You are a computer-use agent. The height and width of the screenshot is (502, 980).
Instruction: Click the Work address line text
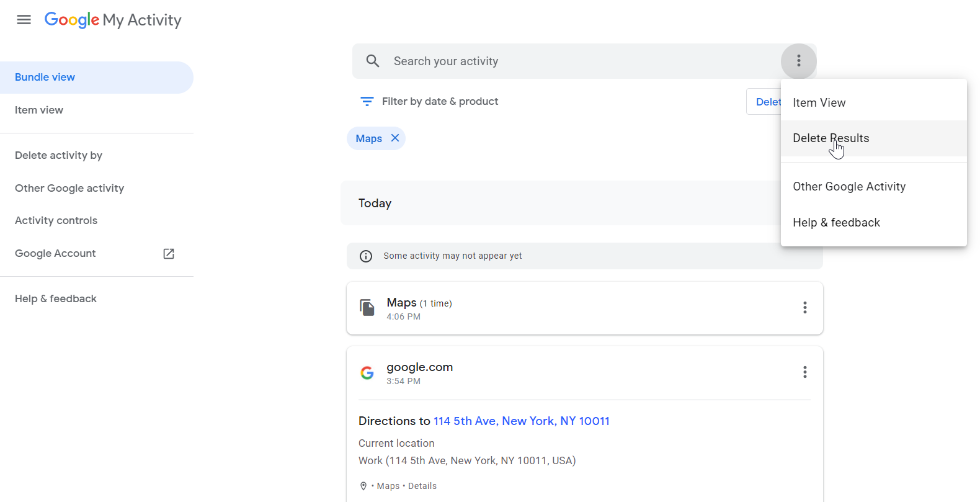pyautogui.click(x=467, y=460)
